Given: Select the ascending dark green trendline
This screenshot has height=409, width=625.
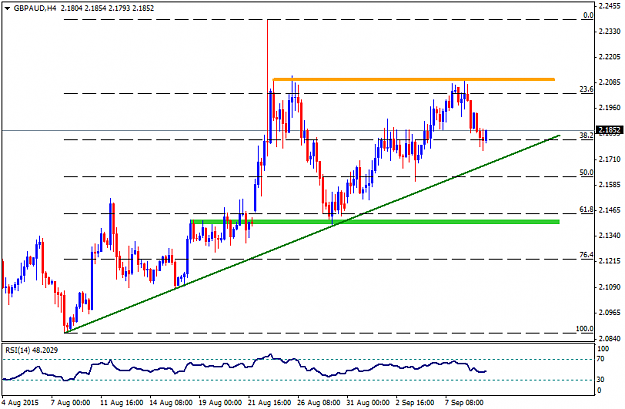Looking at the screenshot, I should click(312, 234).
